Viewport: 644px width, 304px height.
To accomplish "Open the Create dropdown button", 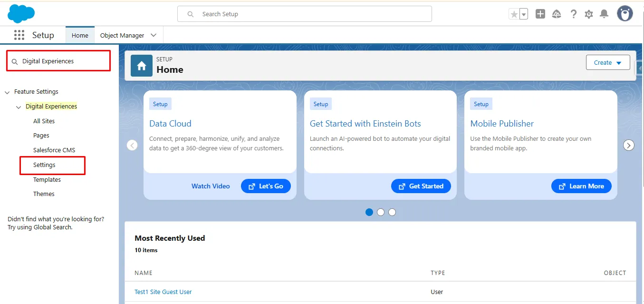I will 608,62.
